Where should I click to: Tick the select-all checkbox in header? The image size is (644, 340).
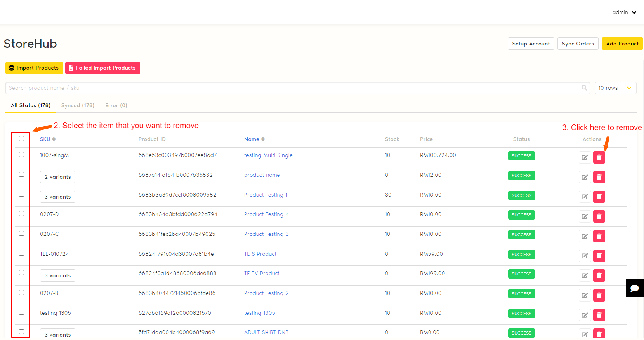coord(22,139)
